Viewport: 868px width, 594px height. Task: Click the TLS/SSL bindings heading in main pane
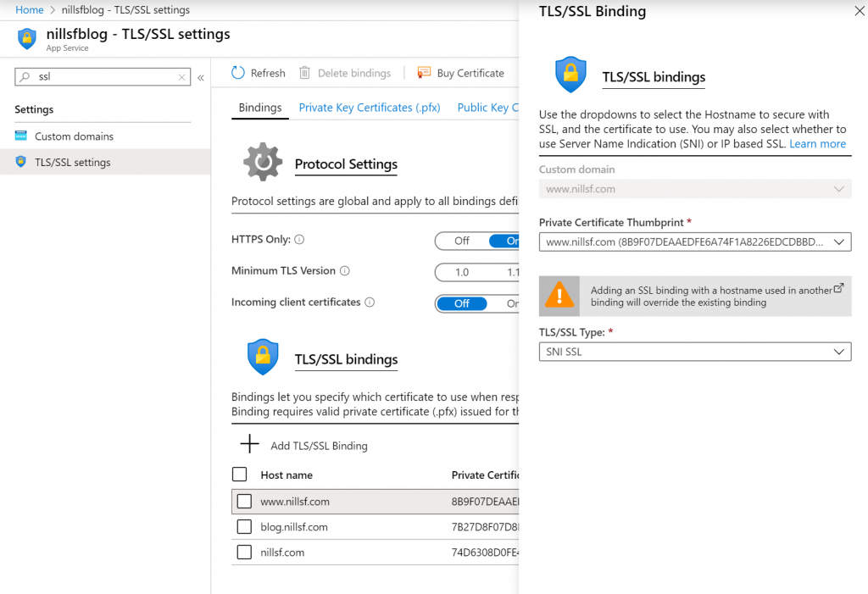[x=346, y=359]
